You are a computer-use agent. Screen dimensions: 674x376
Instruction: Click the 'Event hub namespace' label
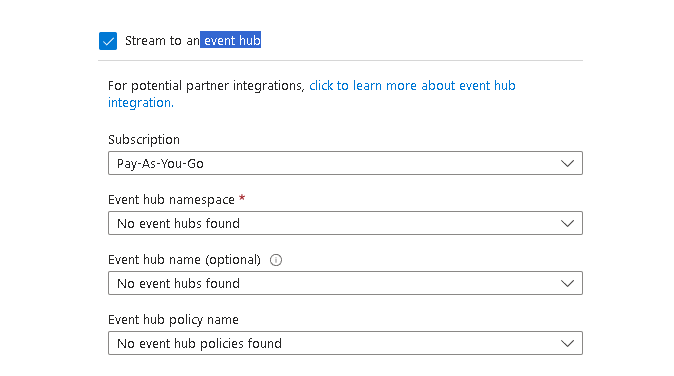coord(171,200)
